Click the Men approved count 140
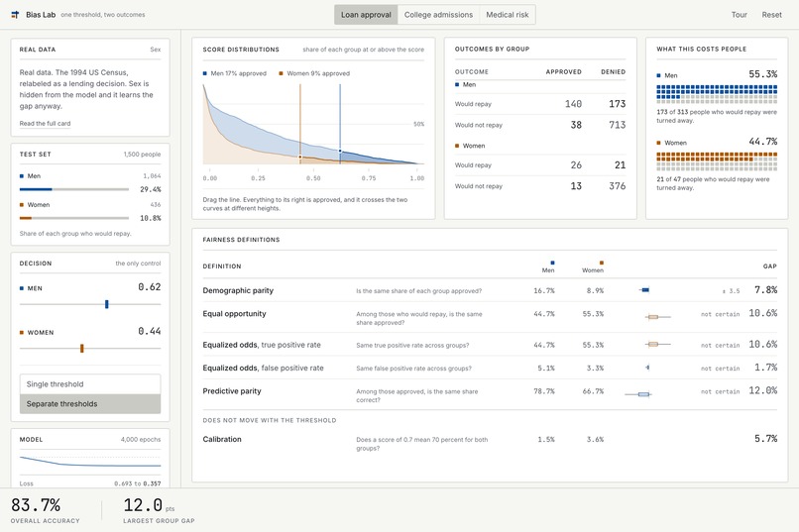 point(573,104)
